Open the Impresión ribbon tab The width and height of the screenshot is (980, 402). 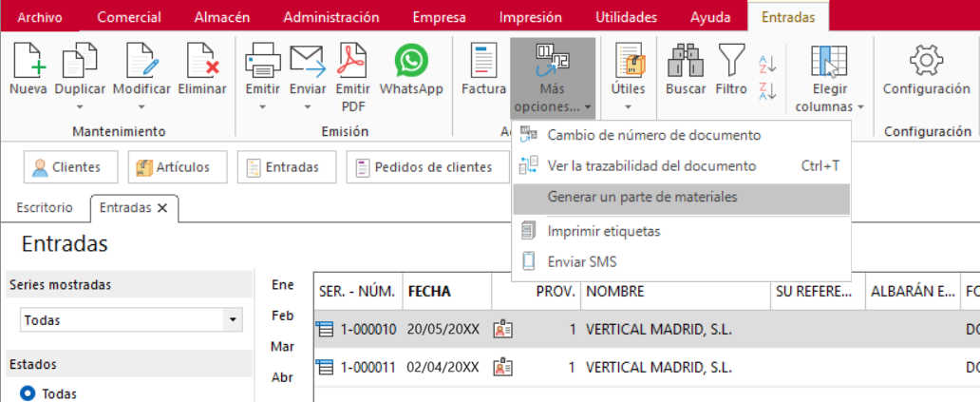531,17
